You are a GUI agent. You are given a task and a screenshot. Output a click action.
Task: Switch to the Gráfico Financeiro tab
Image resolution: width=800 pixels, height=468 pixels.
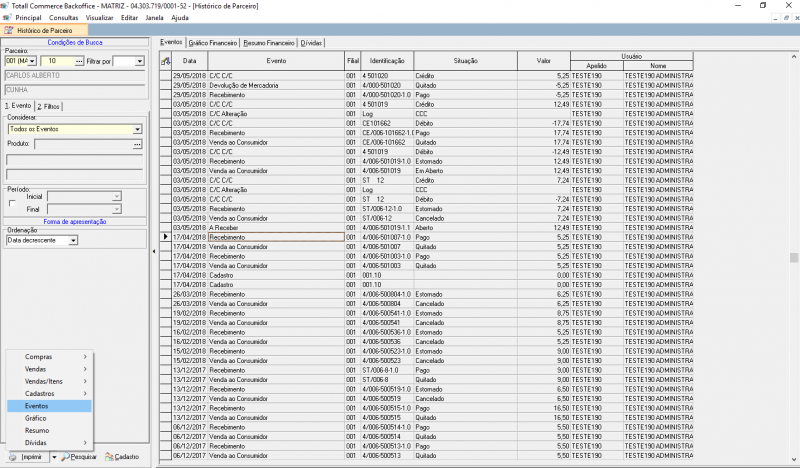pos(212,44)
